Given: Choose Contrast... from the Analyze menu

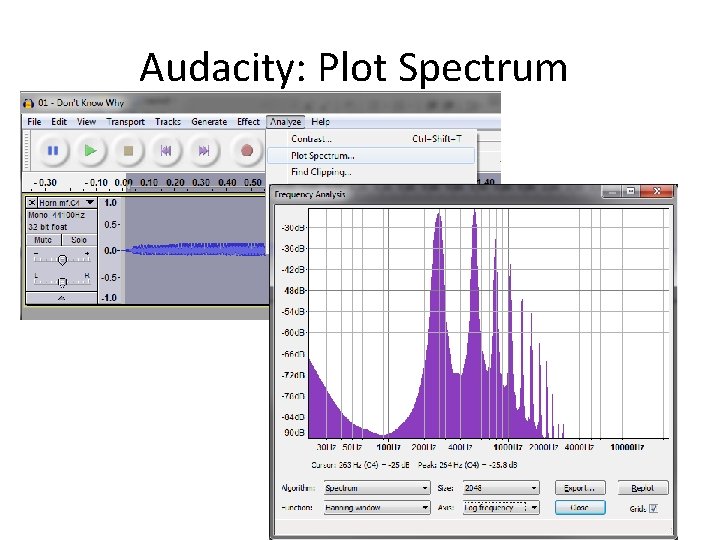Looking at the screenshot, I should point(371,139).
